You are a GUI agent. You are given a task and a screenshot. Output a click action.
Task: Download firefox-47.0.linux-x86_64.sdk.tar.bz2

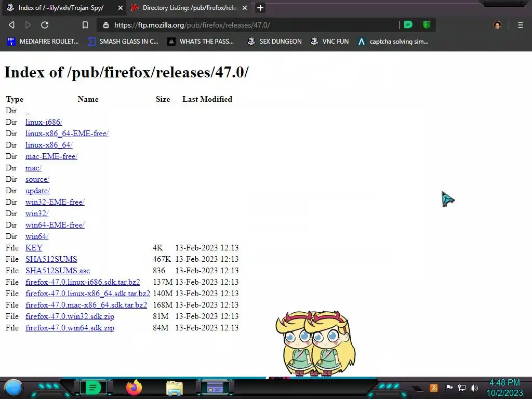point(88,294)
